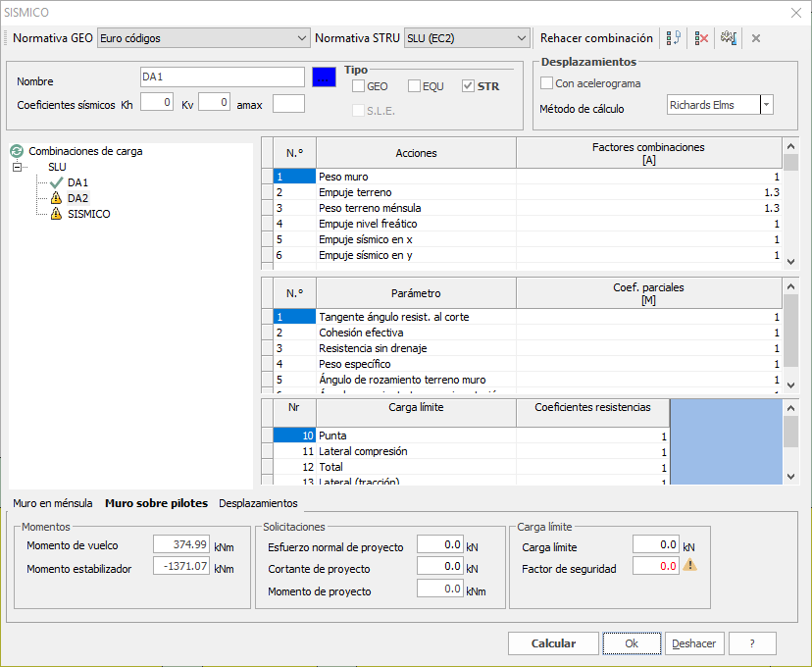812x667 pixels.
Task: Click the warning icon beside Factor de seguridad
Action: click(689, 565)
